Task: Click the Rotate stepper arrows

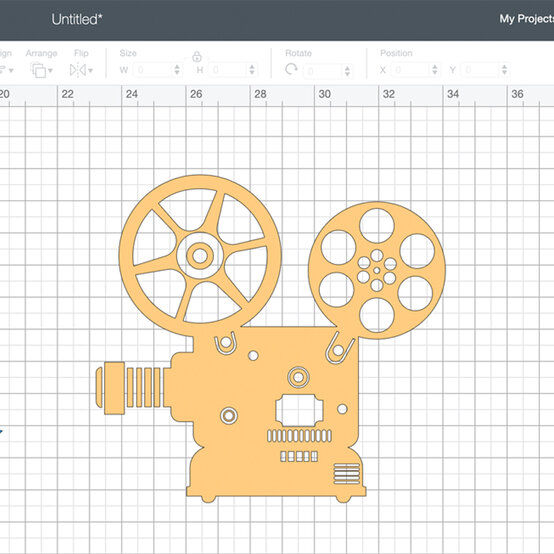Action: (348, 71)
